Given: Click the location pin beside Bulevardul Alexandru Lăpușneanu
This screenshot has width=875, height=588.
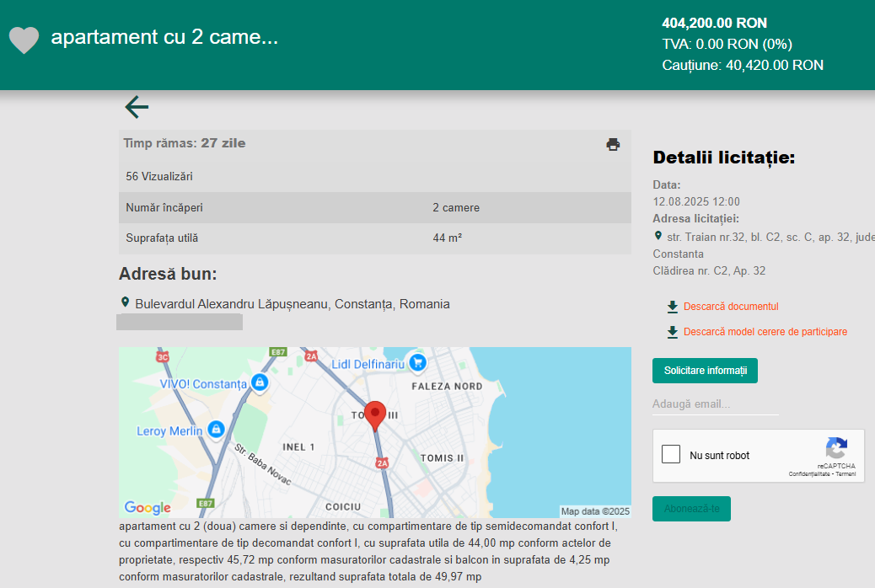Looking at the screenshot, I should [x=125, y=302].
